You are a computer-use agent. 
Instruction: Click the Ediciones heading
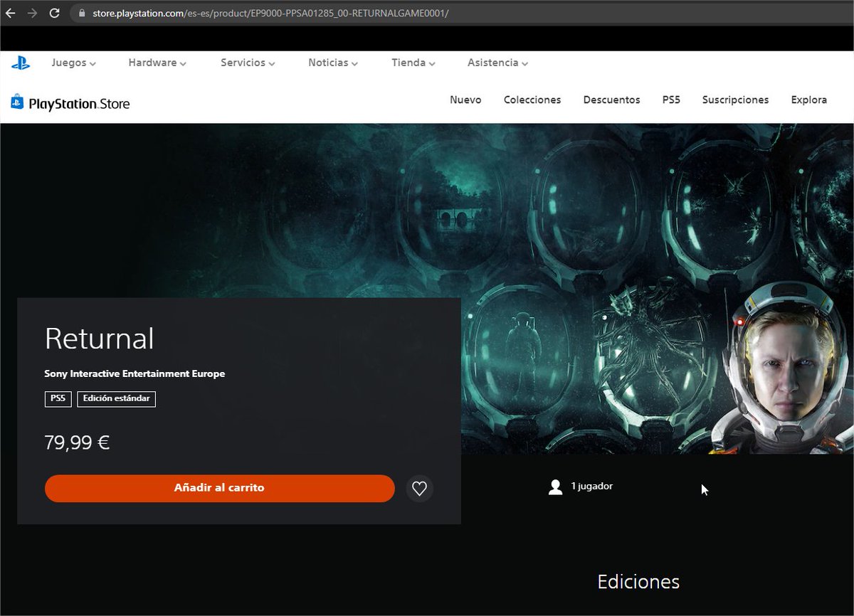pyautogui.click(x=638, y=582)
